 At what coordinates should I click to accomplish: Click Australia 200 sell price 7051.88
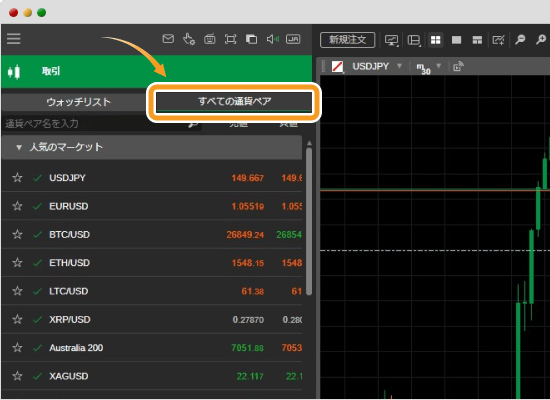(x=248, y=348)
